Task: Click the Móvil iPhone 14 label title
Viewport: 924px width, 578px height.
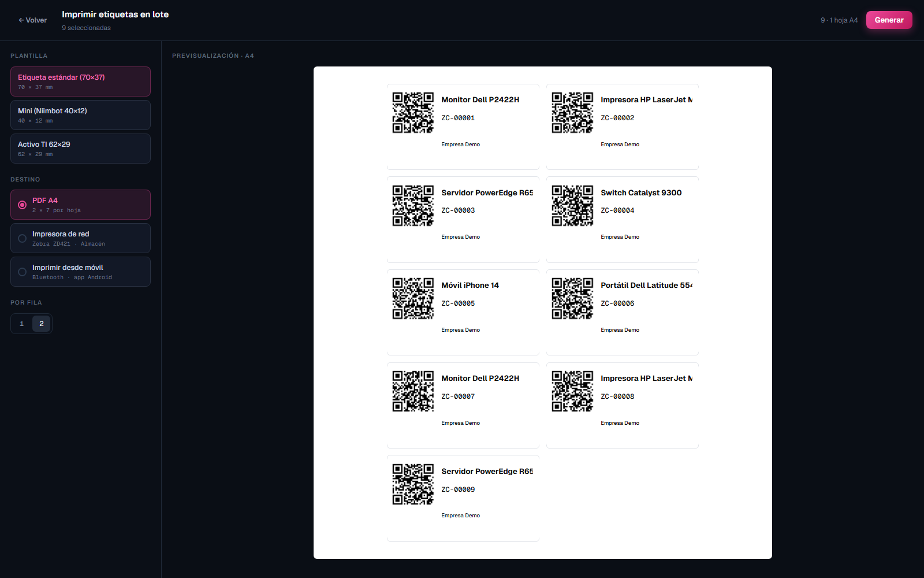Action: (x=470, y=286)
